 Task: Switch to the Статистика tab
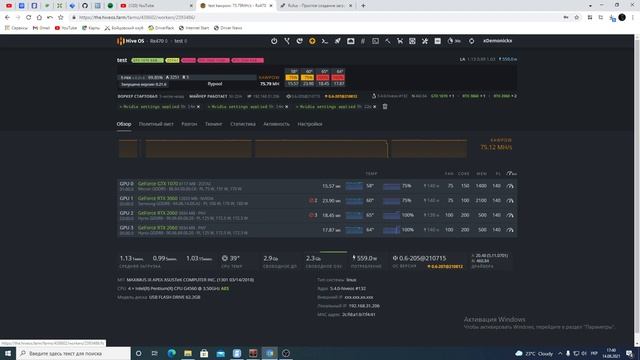(x=243, y=124)
